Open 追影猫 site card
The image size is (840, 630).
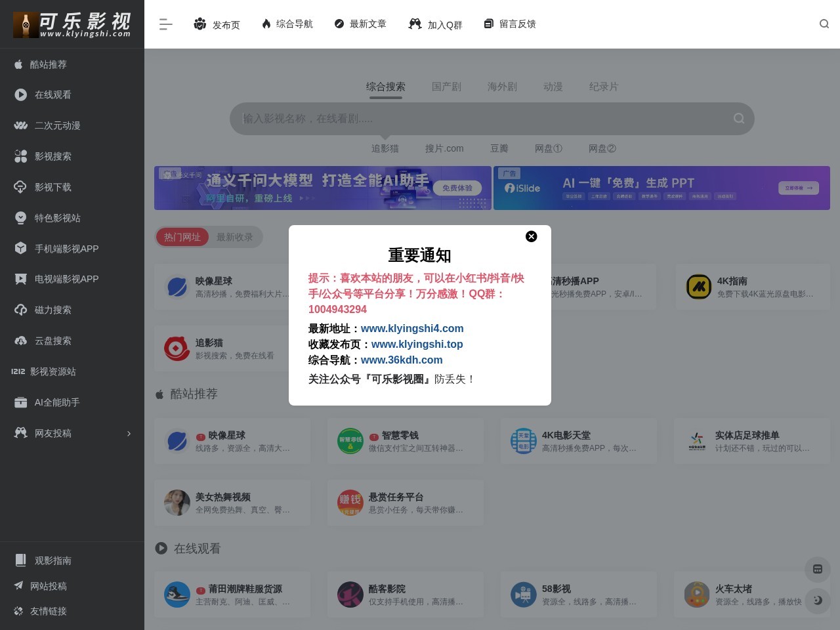click(223, 348)
